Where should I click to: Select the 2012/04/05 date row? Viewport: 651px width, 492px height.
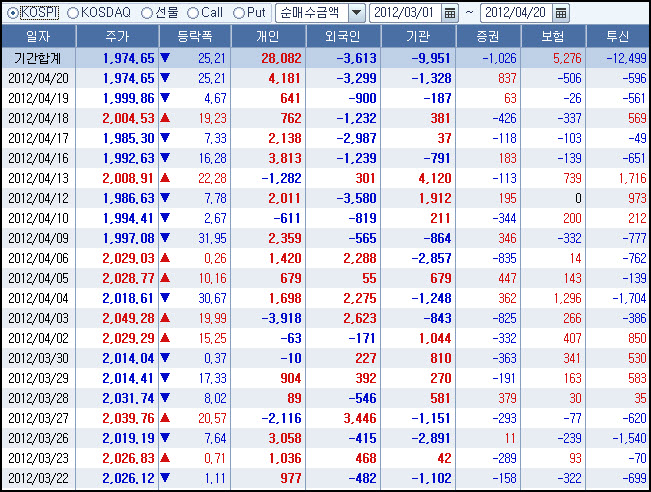click(325, 278)
